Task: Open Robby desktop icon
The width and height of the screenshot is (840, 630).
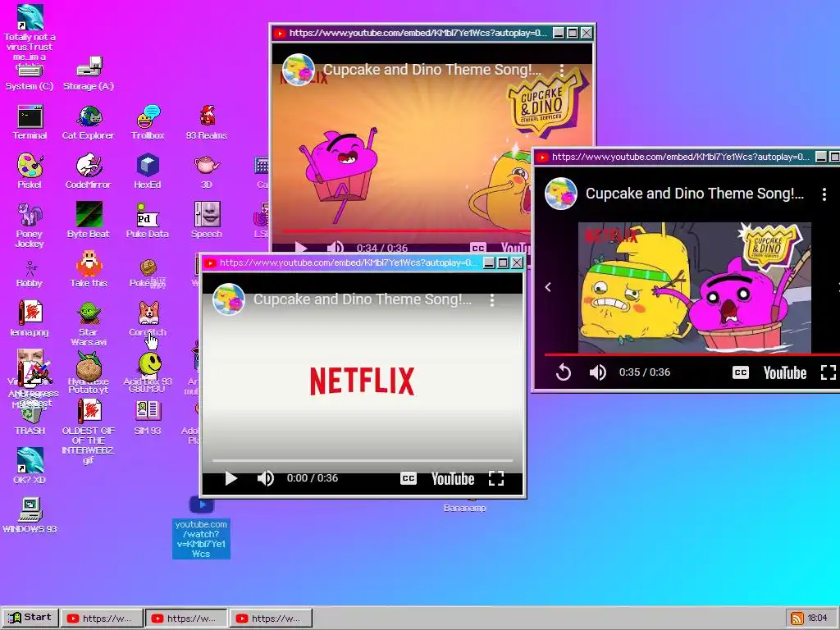Action: coord(30,274)
